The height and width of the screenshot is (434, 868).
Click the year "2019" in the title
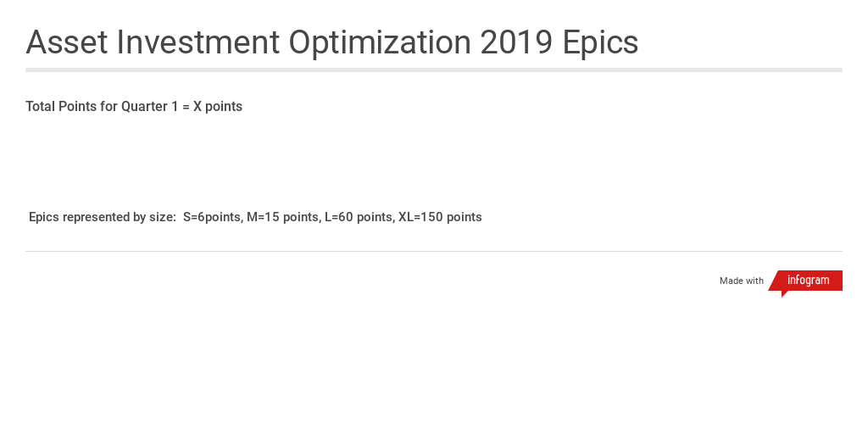click(x=517, y=42)
